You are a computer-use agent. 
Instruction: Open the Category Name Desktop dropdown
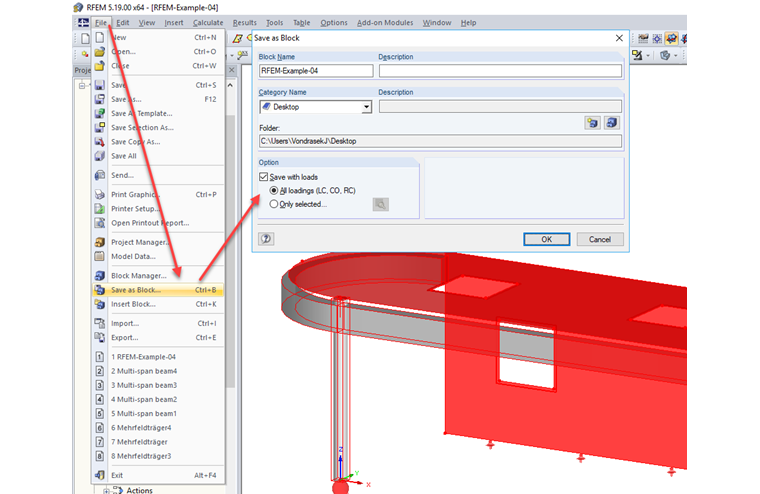pos(366,107)
